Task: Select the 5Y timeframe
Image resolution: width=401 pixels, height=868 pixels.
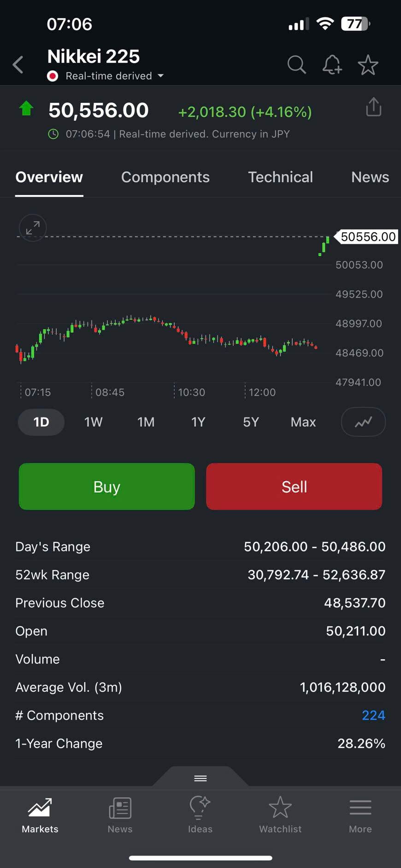Action: pos(251,422)
